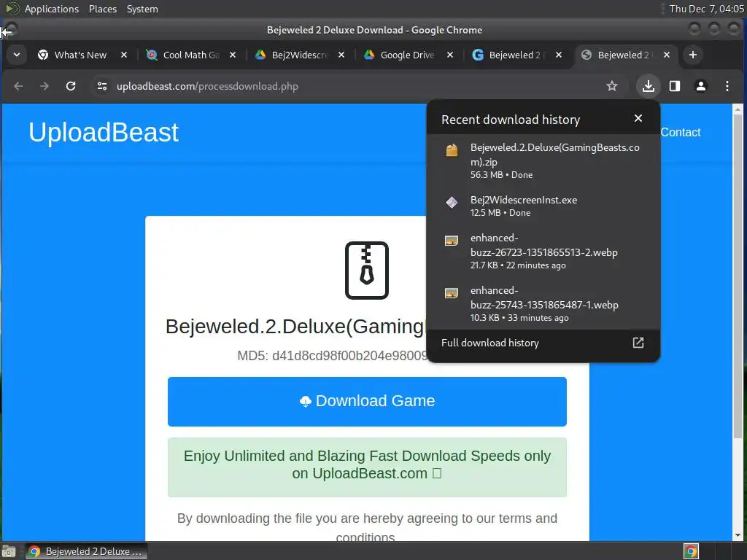Click the page vertical scrollbar thumb
This screenshot has width=747, height=560.
coord(738,276)
